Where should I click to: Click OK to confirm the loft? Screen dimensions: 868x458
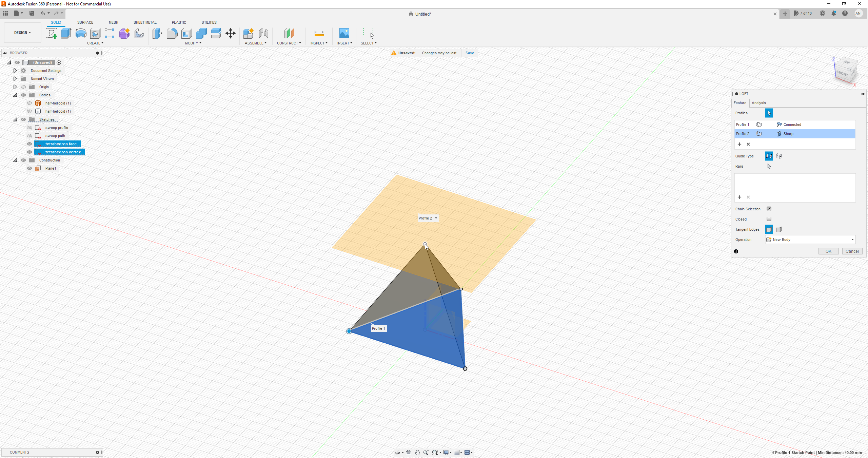pyautogui.click(x=828, y=251)
